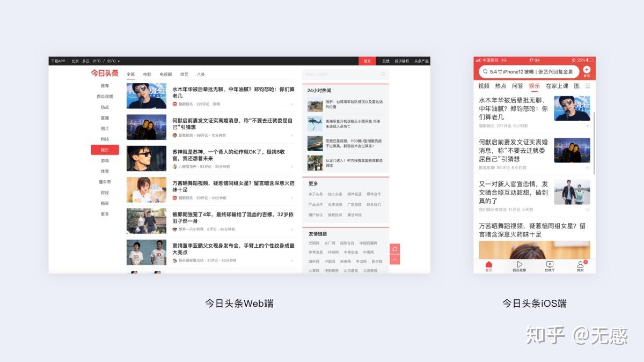Screen dimensions: 644x362
Task: Select highlighted 娱乐 in web sidebar
Action: coord(105,150)
